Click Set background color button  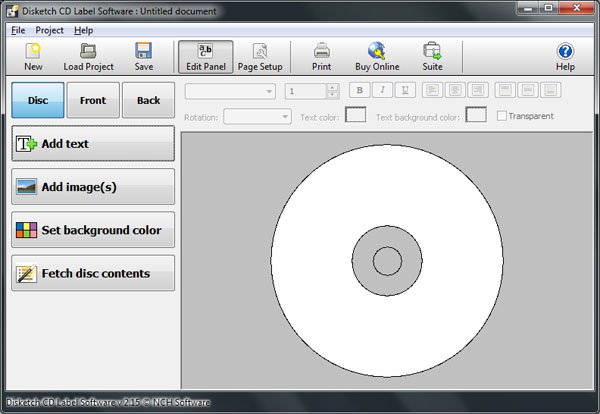(x=93, y=230)
